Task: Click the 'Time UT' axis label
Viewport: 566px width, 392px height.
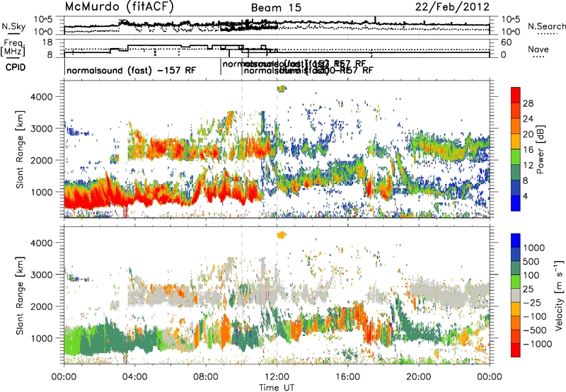Action: 277,388
